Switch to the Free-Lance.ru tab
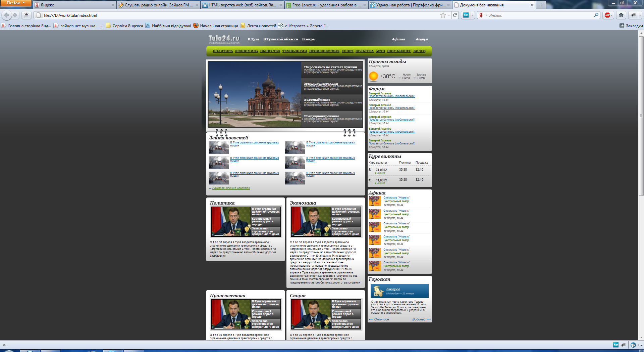Viewport: 644px width, 352px height. [x=326, y=5]
